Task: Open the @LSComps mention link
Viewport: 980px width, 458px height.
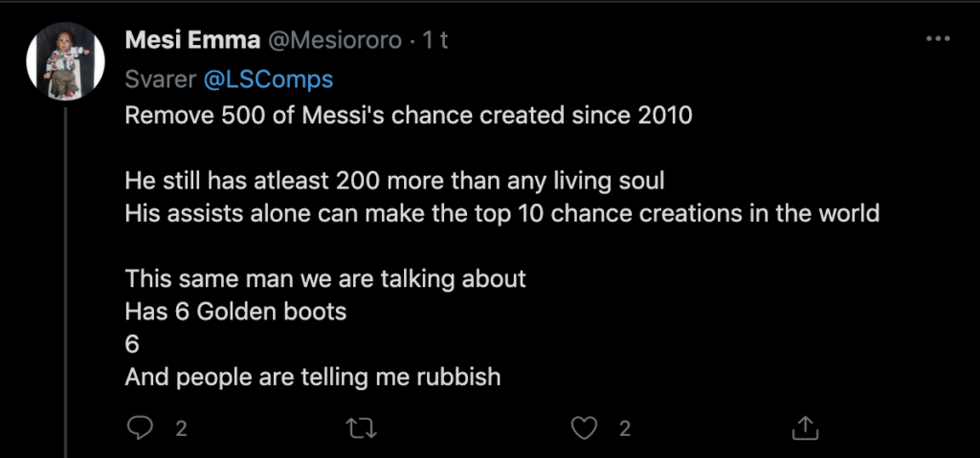Action: click(269, 79)
